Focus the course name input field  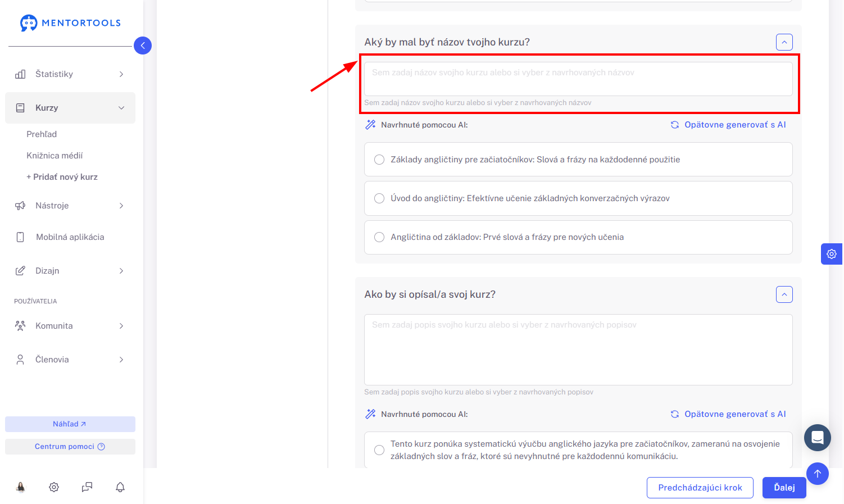click(578, 79)
